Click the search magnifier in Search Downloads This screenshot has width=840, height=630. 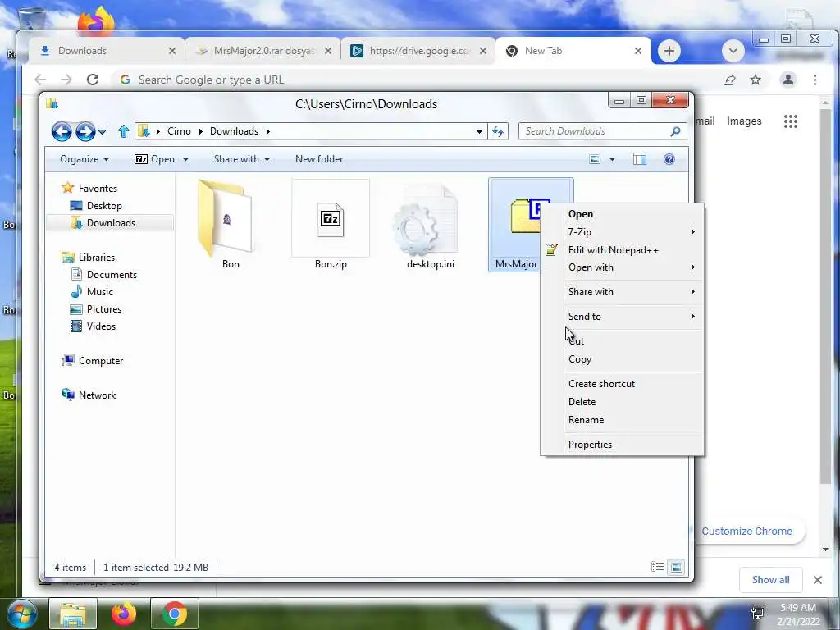[676, 131]
